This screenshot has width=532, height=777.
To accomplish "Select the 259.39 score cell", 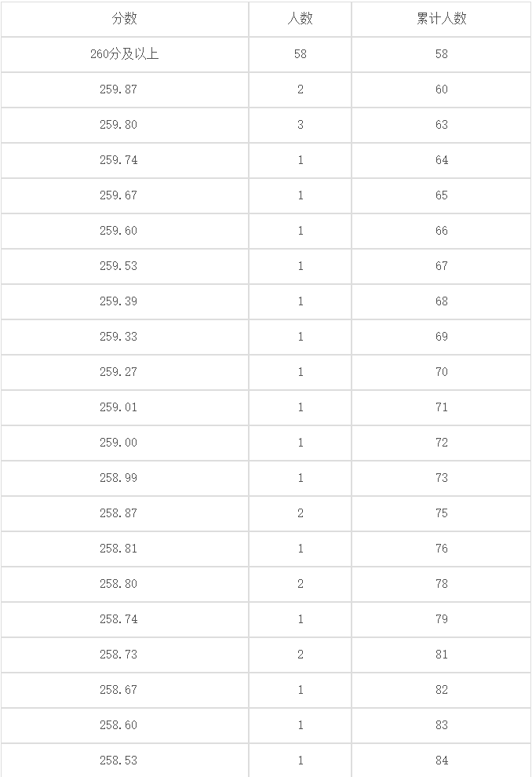I will coord(125,301).
